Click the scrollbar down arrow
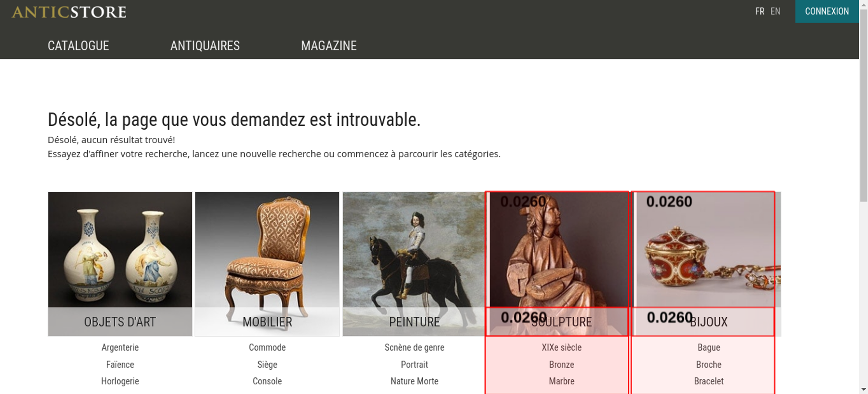 pos(864,389)
